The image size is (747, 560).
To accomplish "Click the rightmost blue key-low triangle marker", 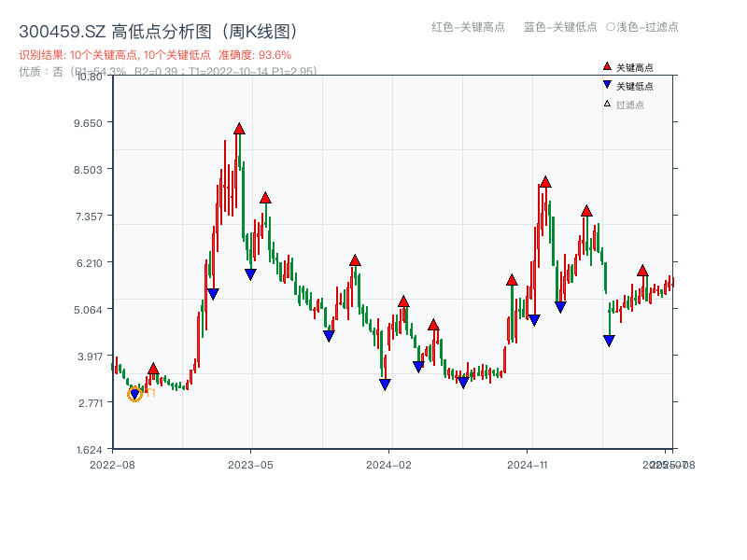I will coord(608,340).
